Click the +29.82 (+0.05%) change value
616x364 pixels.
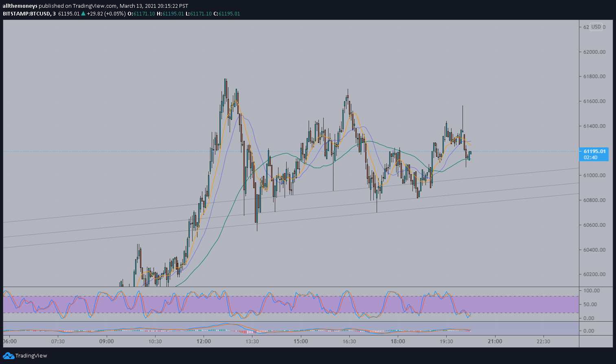click(x=106, y=13)
